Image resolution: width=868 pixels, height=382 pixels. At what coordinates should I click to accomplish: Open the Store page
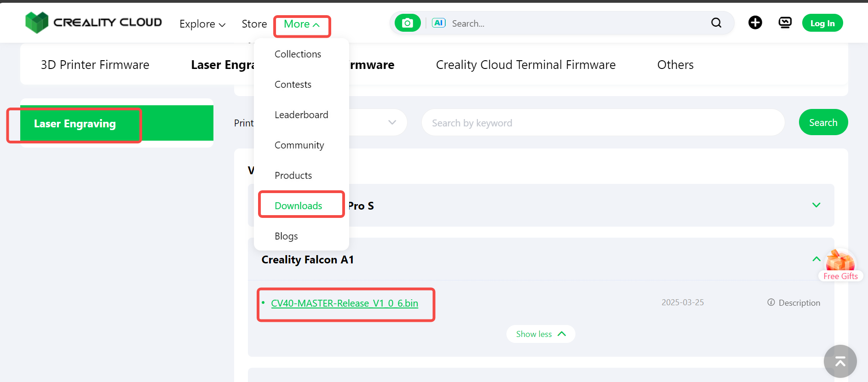pos(254,24)
